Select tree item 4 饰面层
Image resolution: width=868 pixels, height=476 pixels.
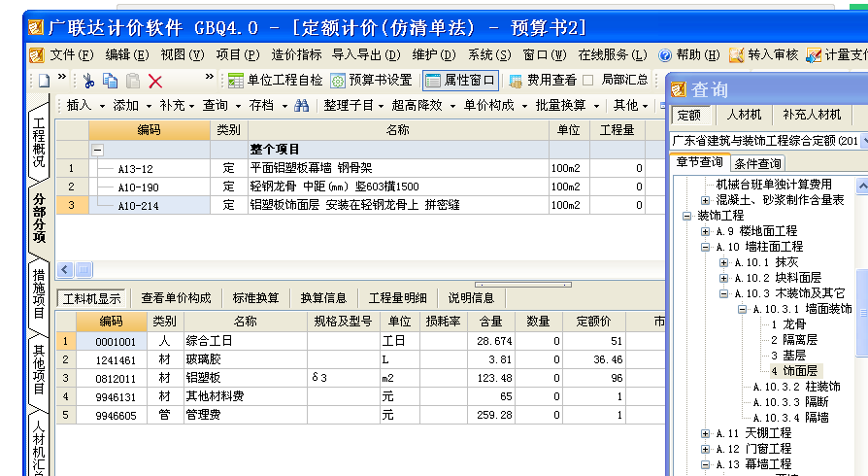click(x=794, y=371)
